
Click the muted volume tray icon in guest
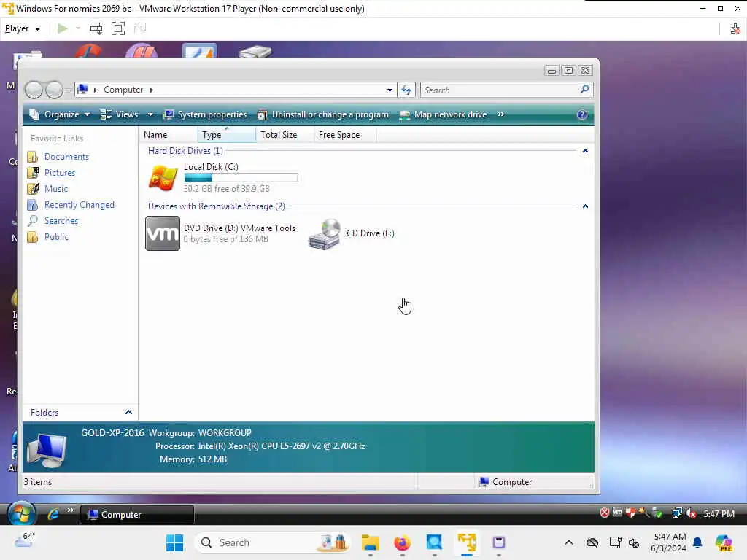tap(691, 513)
